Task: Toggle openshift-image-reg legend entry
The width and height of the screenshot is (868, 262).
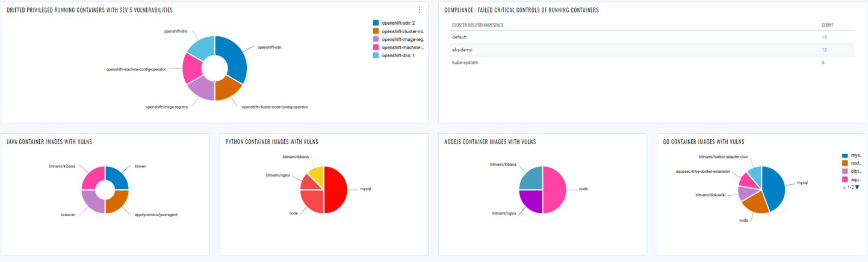Action: pos(399,39)
